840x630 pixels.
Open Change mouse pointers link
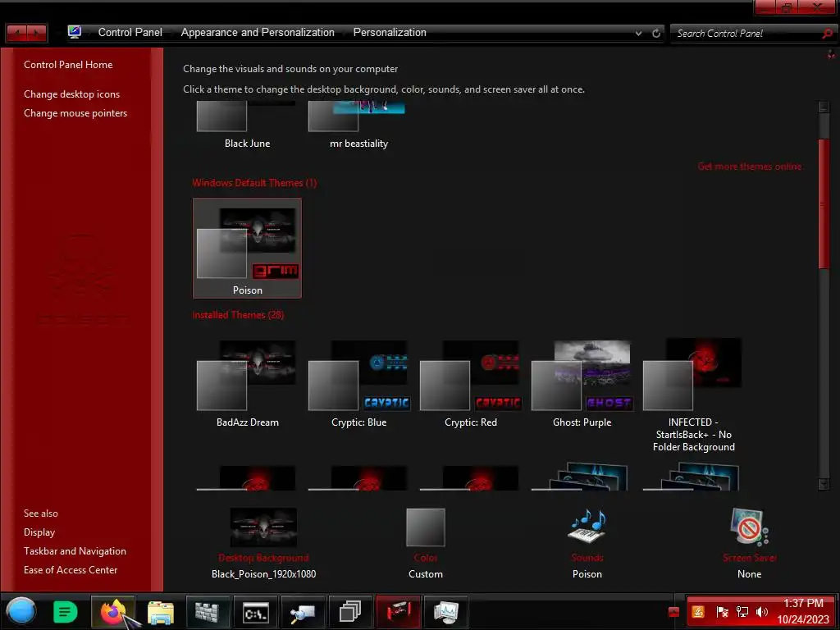pos(75,113)
